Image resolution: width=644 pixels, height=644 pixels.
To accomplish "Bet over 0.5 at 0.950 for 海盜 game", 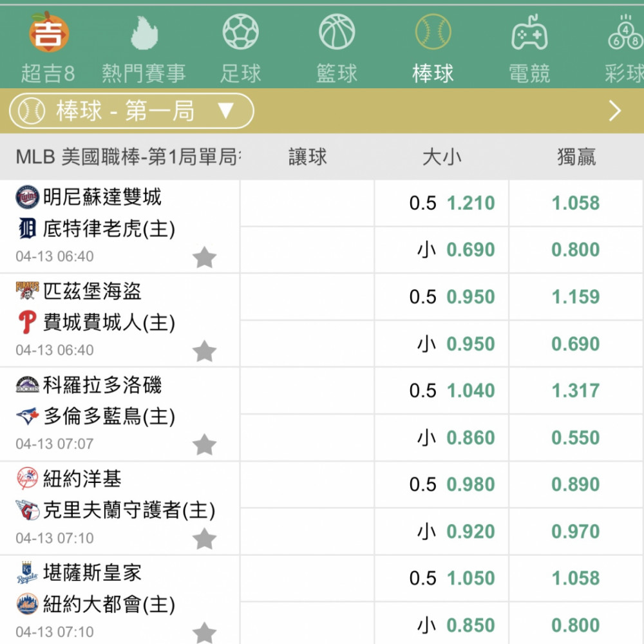I will point(442,296).
